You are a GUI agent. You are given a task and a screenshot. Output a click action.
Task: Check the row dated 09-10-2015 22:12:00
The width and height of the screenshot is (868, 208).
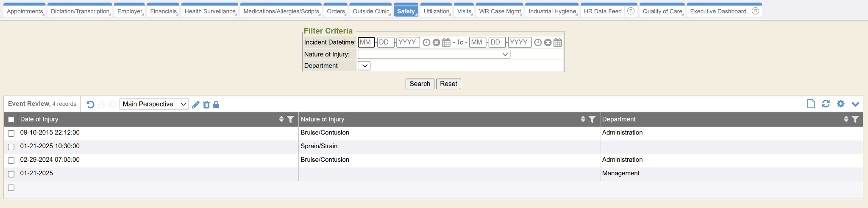pyautogui.click(x=11, y=133)
